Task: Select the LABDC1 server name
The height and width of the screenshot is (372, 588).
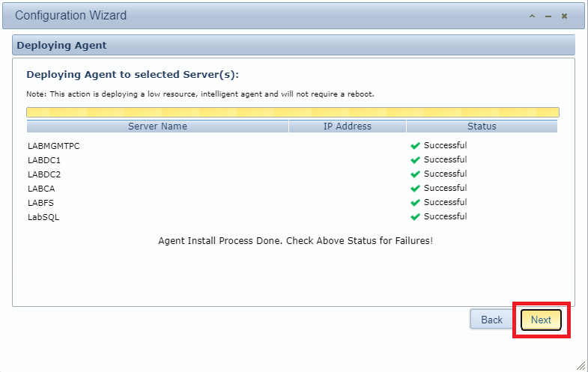Action: (x=43, y=160)
